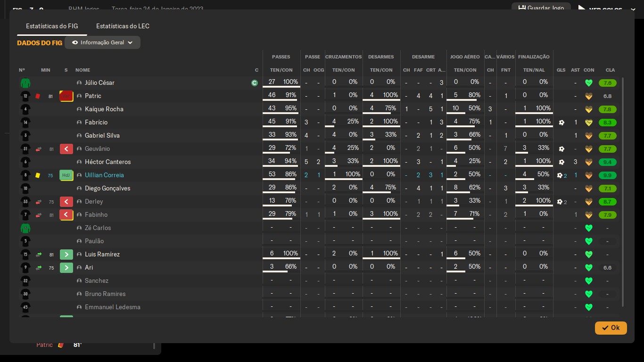Viewport: 644px width, 362px height.
Task: Click Emmanuel Ledesma name
Action: (113, 307)
